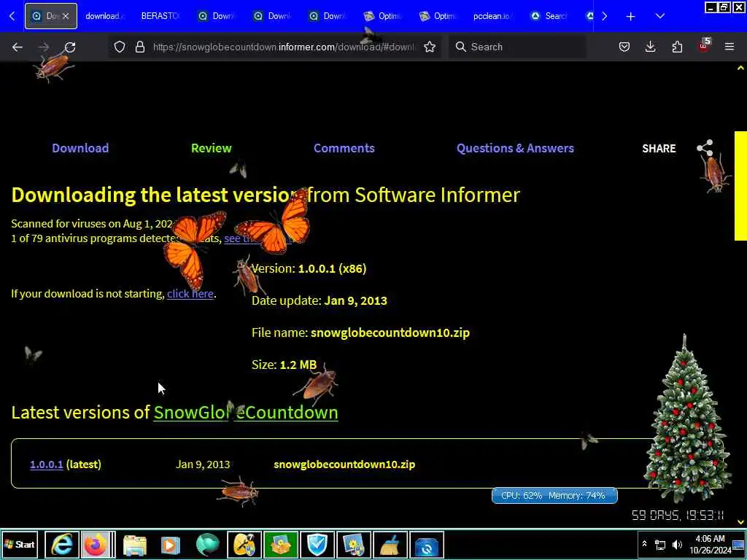Switch to the download.c tab
Image resolution: width=747 pixels, height=560 pixels.
[105, 16]
